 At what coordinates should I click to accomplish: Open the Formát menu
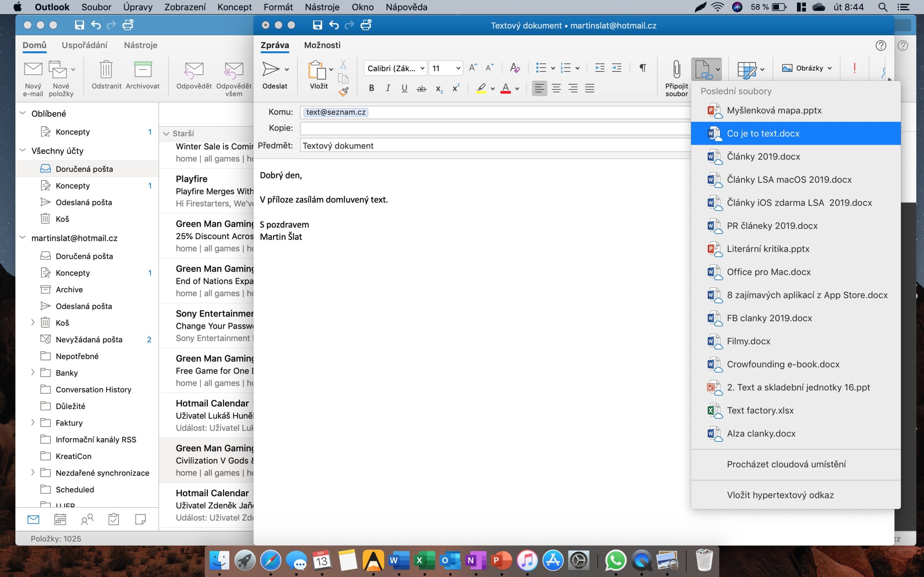tap(278, 7)
